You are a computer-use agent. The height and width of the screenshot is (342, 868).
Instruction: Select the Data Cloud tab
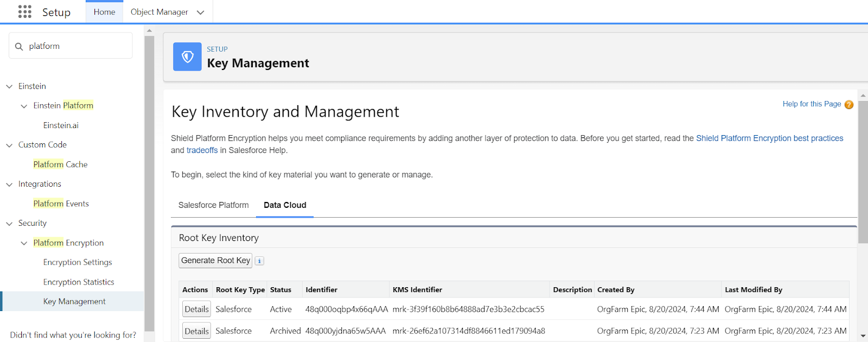click(285, 205)
